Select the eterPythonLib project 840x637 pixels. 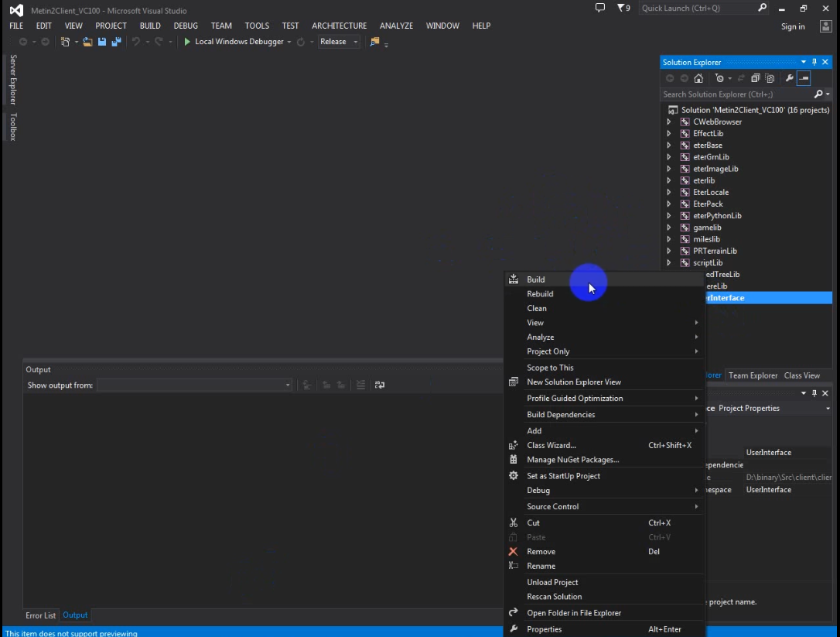pos(717,215)
